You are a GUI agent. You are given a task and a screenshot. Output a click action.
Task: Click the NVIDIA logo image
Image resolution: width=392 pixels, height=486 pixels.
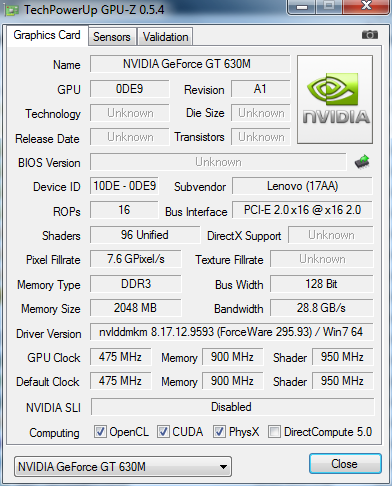pos(335,100)
